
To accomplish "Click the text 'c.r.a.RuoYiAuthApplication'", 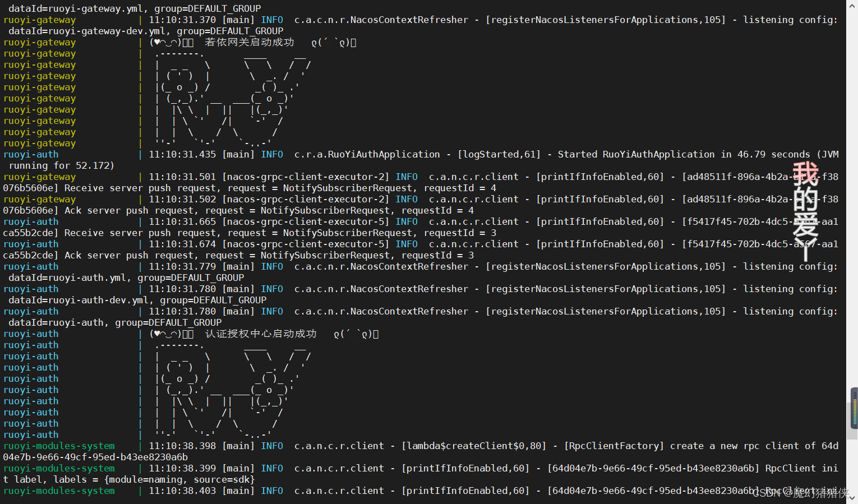I will tap(367, 154).
